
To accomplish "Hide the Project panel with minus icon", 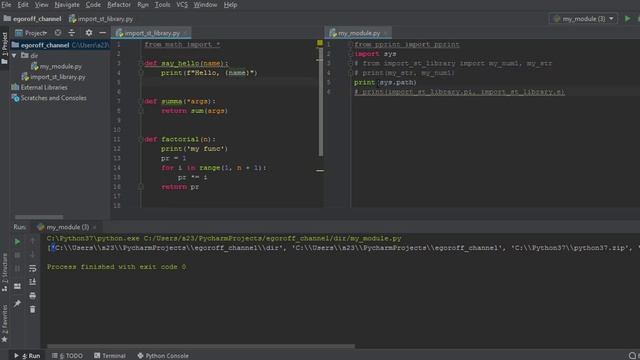I will pos(102,33).
